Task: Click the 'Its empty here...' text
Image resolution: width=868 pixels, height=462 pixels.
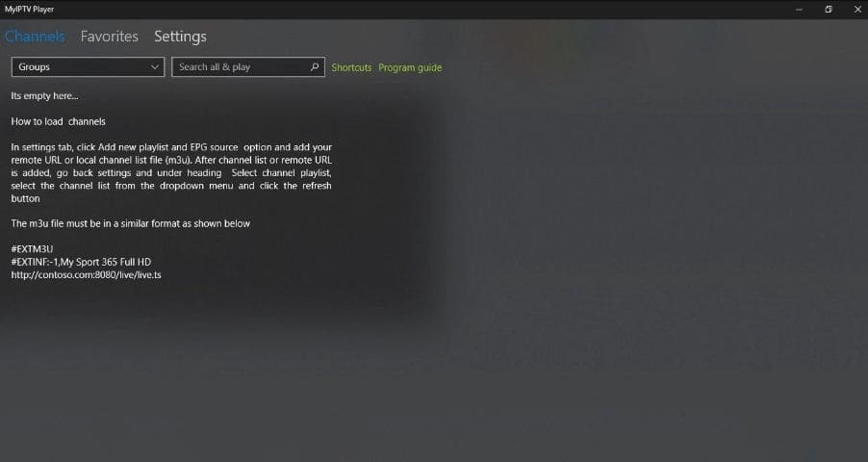Action: pos(45,96)
